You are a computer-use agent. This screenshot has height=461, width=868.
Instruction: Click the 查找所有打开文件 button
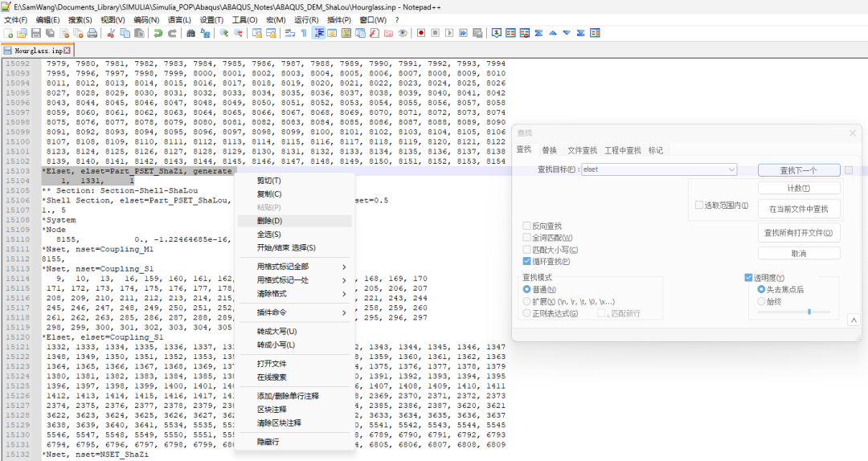click(799, 232)
